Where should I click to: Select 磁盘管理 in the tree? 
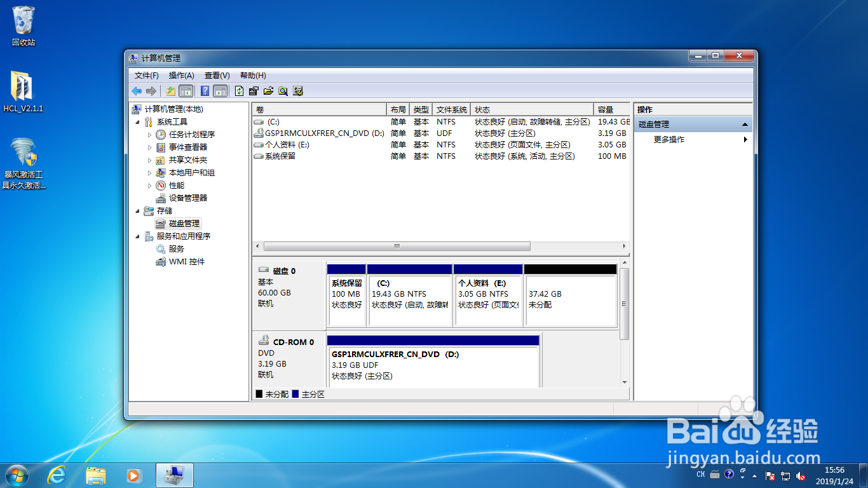[184, 224]
